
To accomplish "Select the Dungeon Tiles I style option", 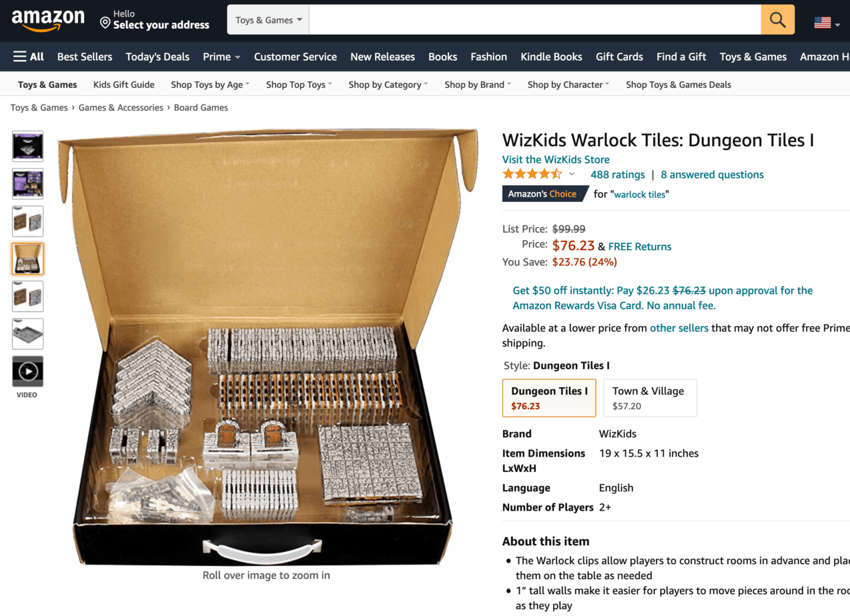I will pyautogui.click(x=549, y=398).
